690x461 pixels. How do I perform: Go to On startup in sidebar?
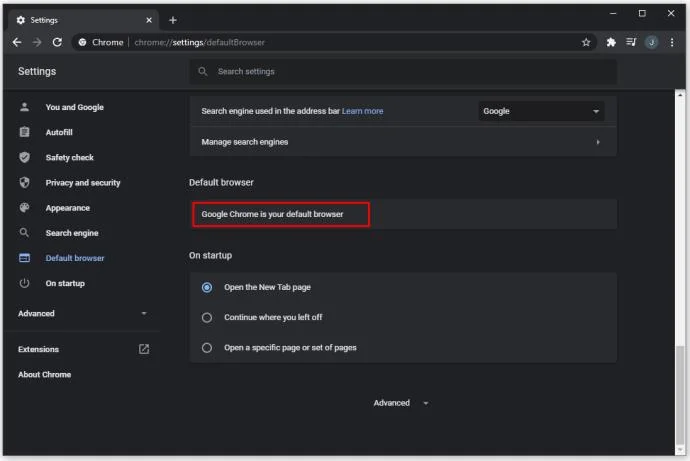click(65, 283)
